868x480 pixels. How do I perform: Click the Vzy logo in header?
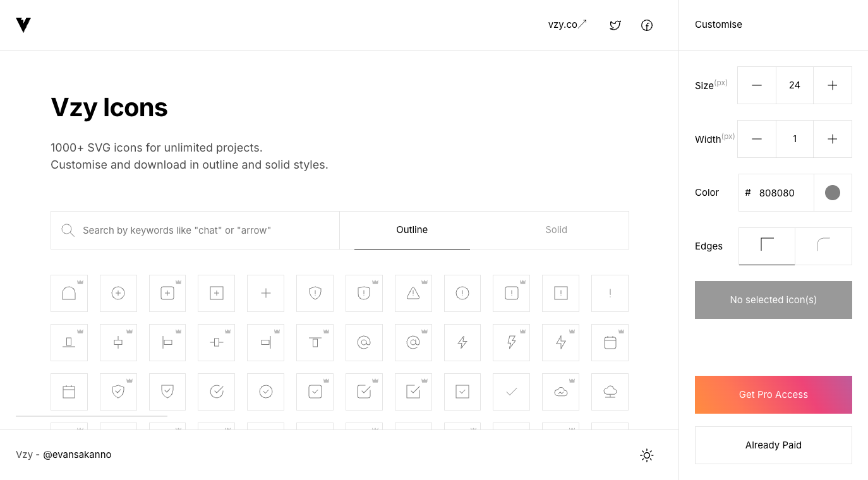click(23, 25)
